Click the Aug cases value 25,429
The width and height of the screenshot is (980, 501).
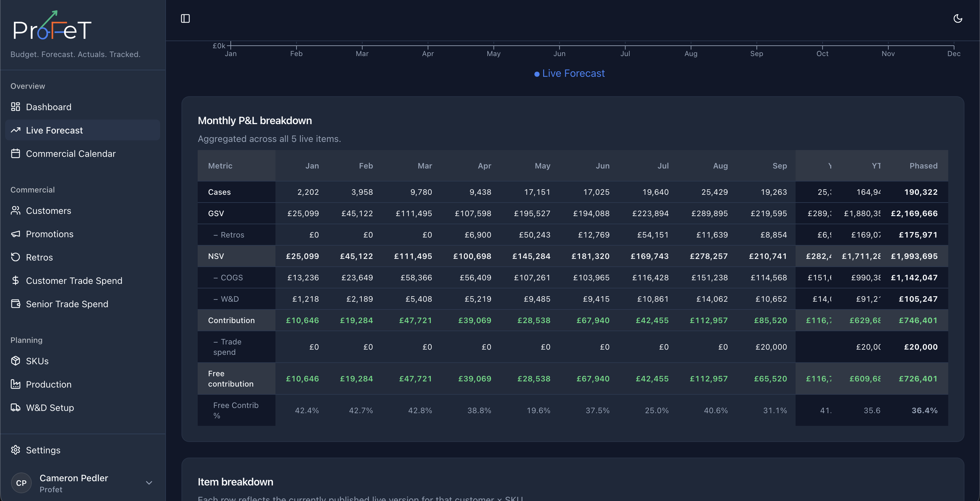click(x=715, y=192)
